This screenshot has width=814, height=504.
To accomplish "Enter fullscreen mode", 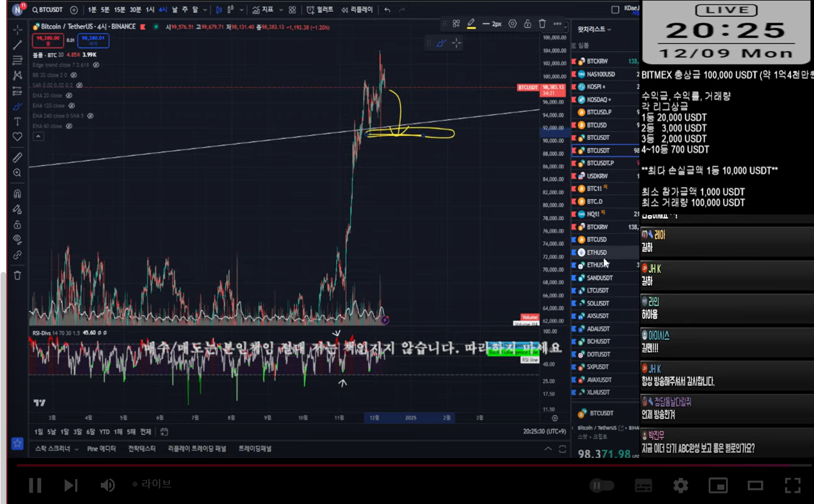I will click(x=792, y=486).
